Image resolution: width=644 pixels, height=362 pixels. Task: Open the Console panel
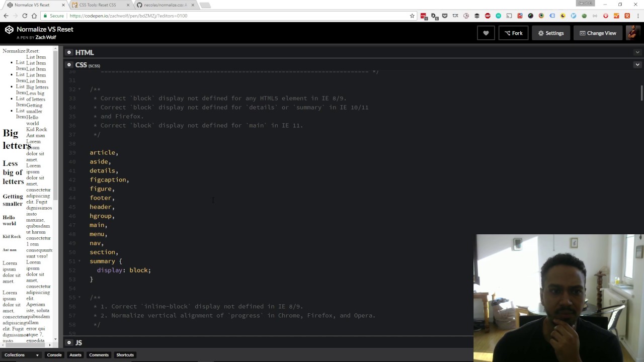(54, 355)
